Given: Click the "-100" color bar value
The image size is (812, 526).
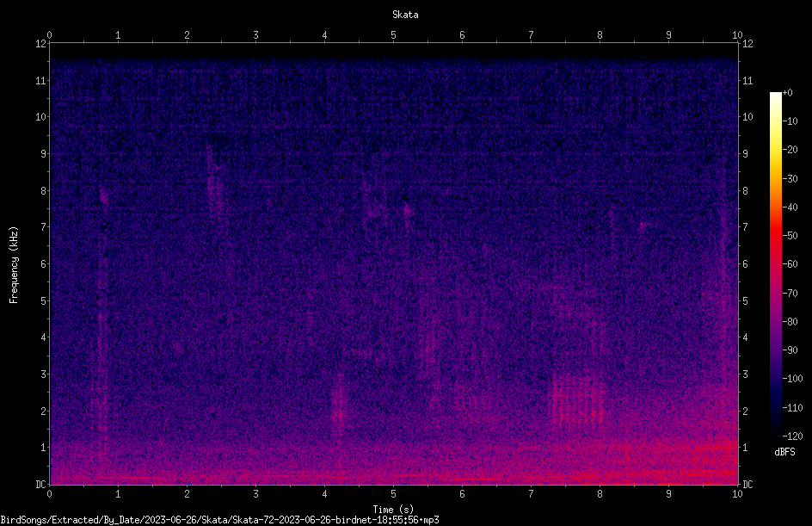Looking at the screenshot, I should tap(792, 379).
